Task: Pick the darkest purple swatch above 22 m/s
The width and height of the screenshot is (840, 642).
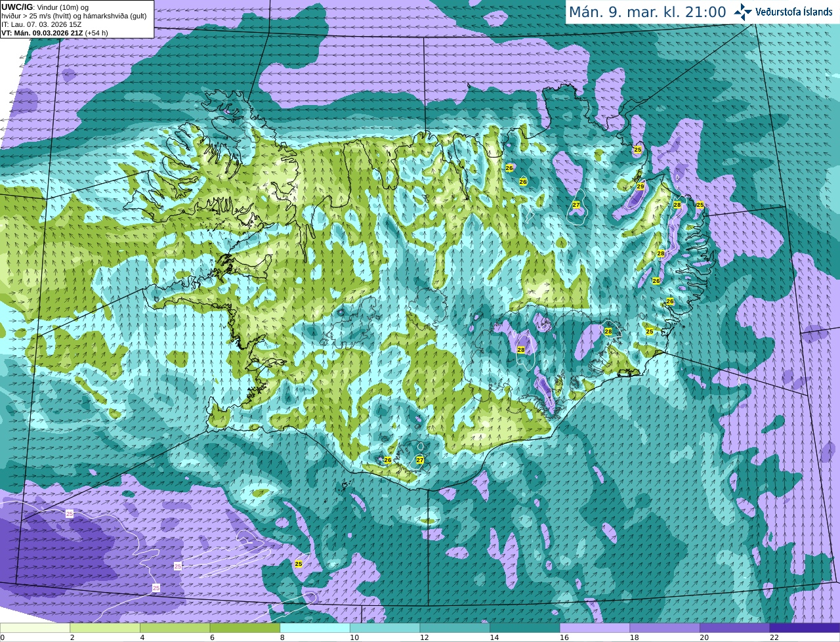Action: [805, 628]
